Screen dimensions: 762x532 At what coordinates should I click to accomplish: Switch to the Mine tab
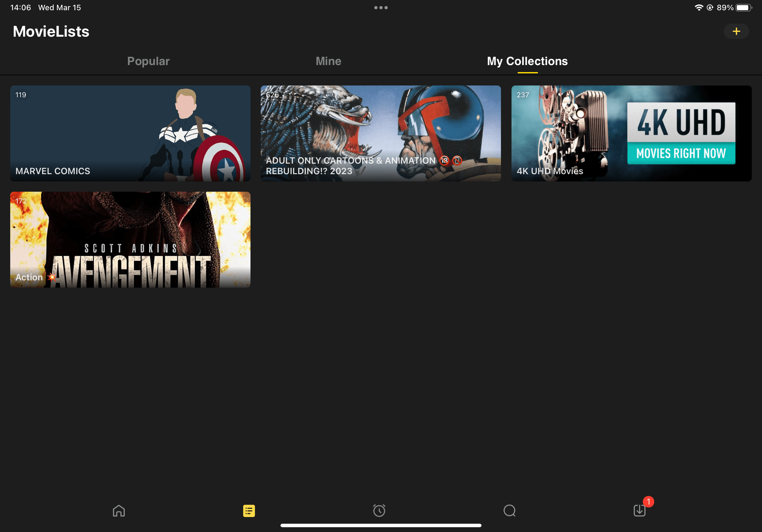coord(328,61)
